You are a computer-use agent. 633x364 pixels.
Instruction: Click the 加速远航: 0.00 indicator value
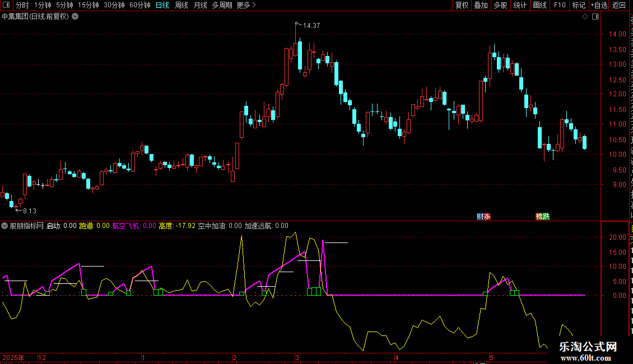pyautogui.click(x=267, y=226)
